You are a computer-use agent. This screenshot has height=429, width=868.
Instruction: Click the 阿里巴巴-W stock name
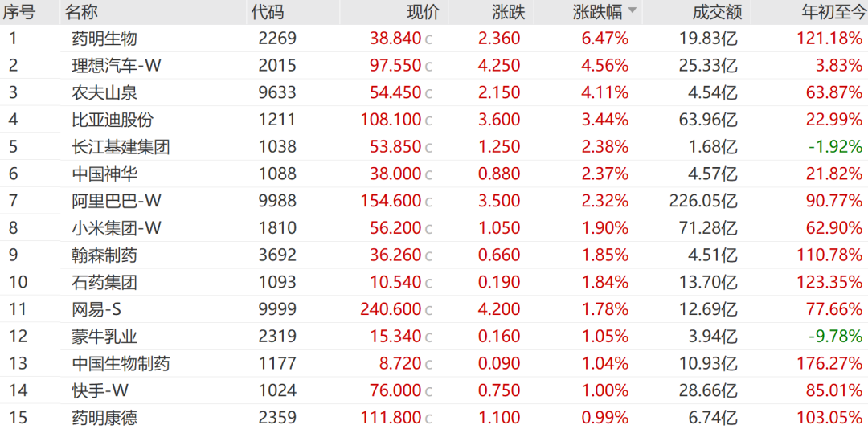point(117,201)
